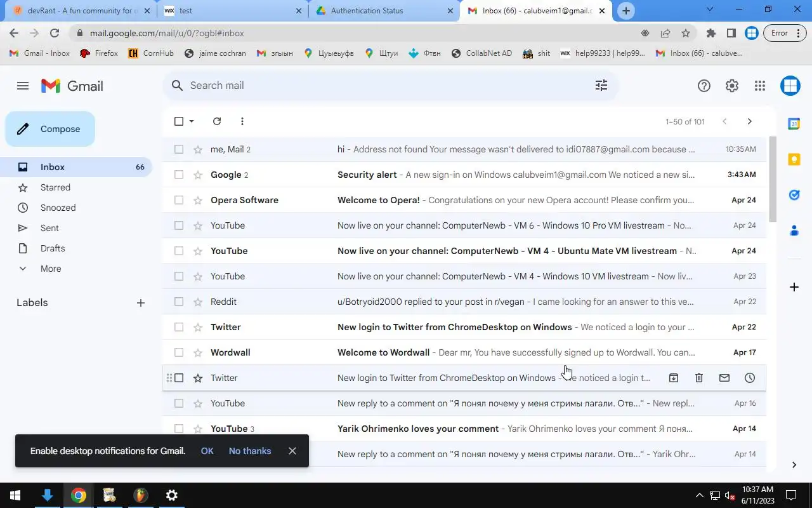Open the Windows notification center

[791, 495]
